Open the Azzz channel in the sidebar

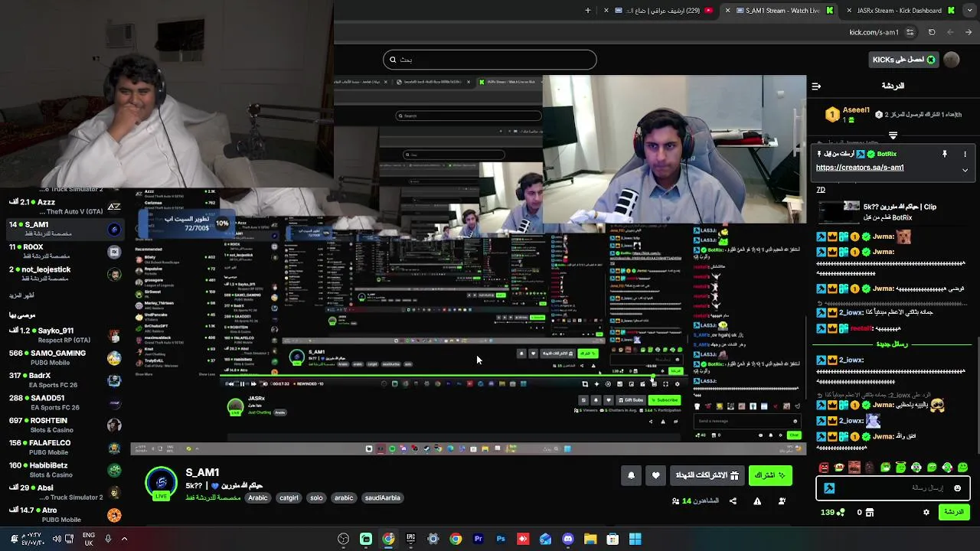pos(65,207)
